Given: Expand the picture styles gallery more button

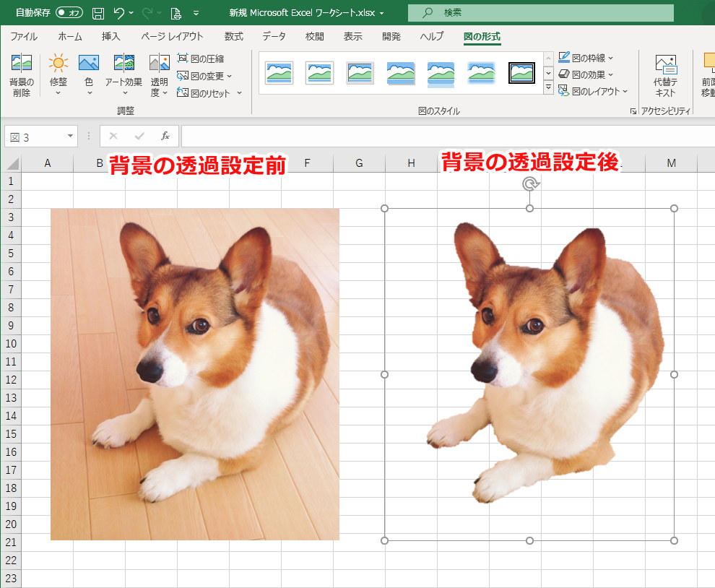Looking at the screenshot, I should pos(549,87).
